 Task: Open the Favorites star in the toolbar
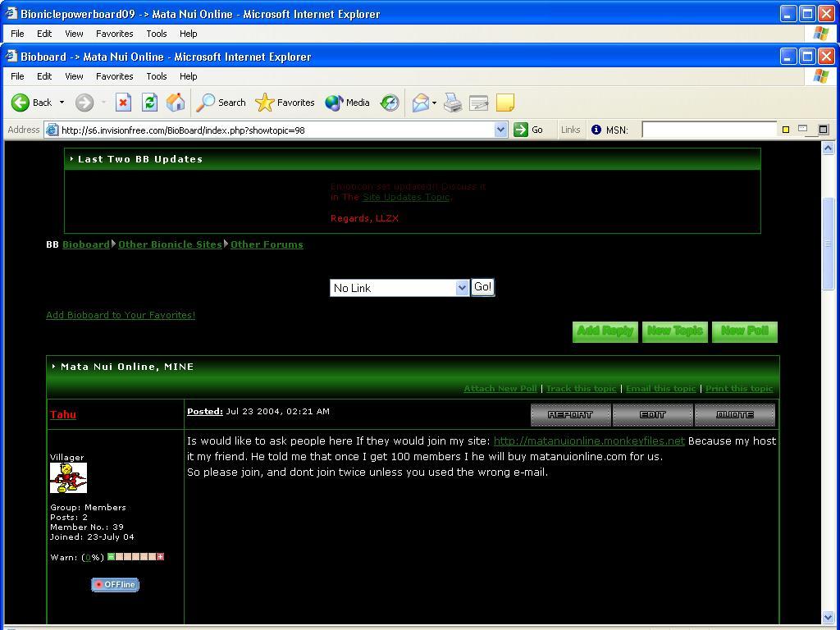coord(285,103)
